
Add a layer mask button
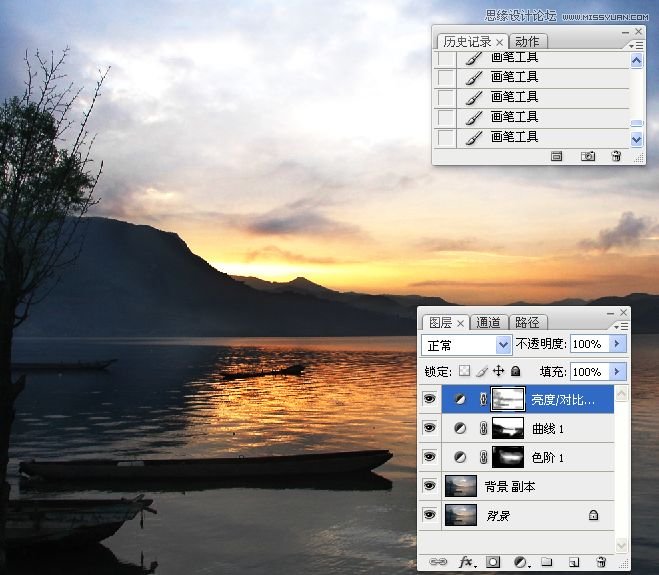point(493,562)
